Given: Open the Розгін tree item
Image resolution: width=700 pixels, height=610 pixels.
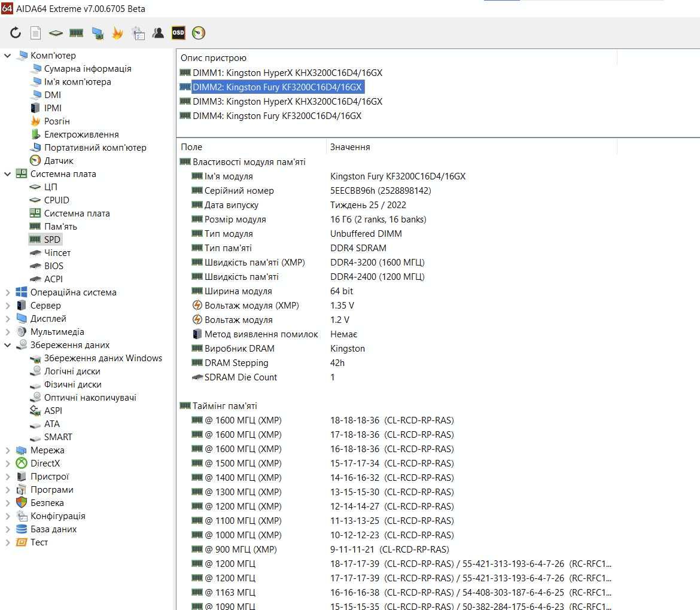Looking at the screenshot, I should click(57, 121).
